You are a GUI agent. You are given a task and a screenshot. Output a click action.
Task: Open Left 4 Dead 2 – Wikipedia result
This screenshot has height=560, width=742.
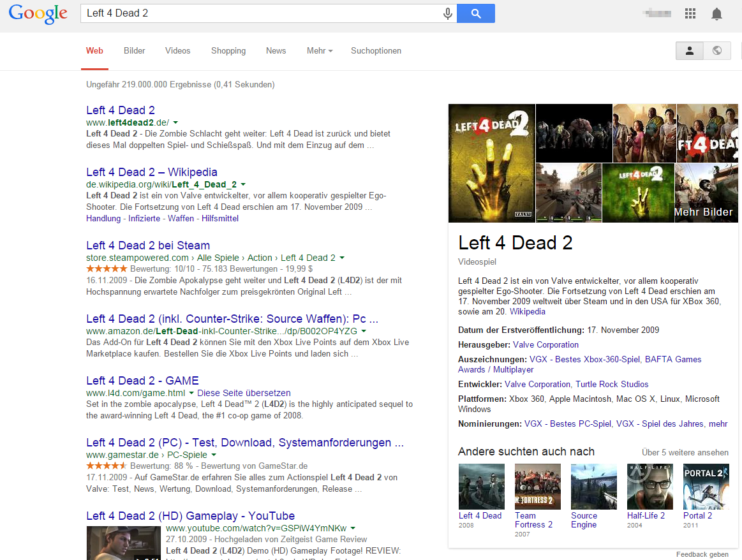151,172
